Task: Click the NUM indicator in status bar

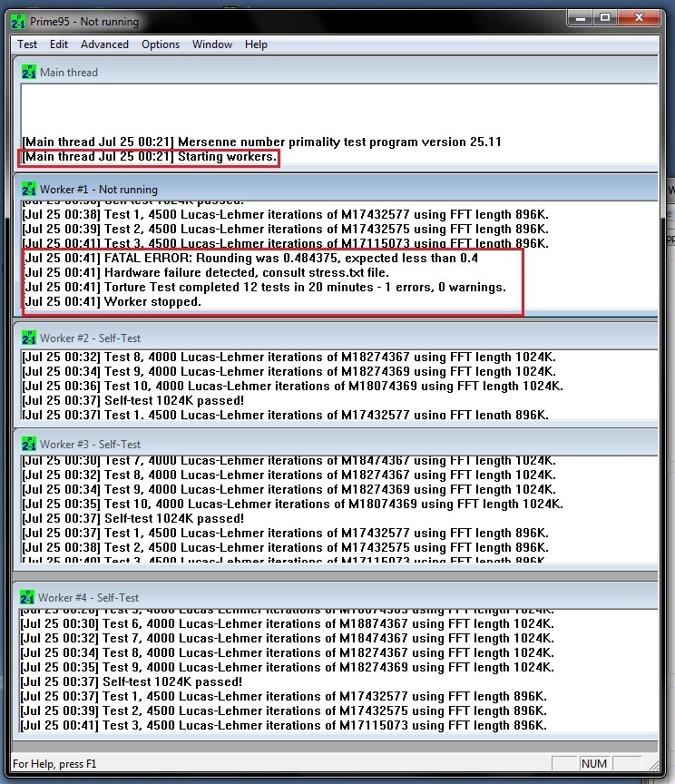Action: (594, 763)
